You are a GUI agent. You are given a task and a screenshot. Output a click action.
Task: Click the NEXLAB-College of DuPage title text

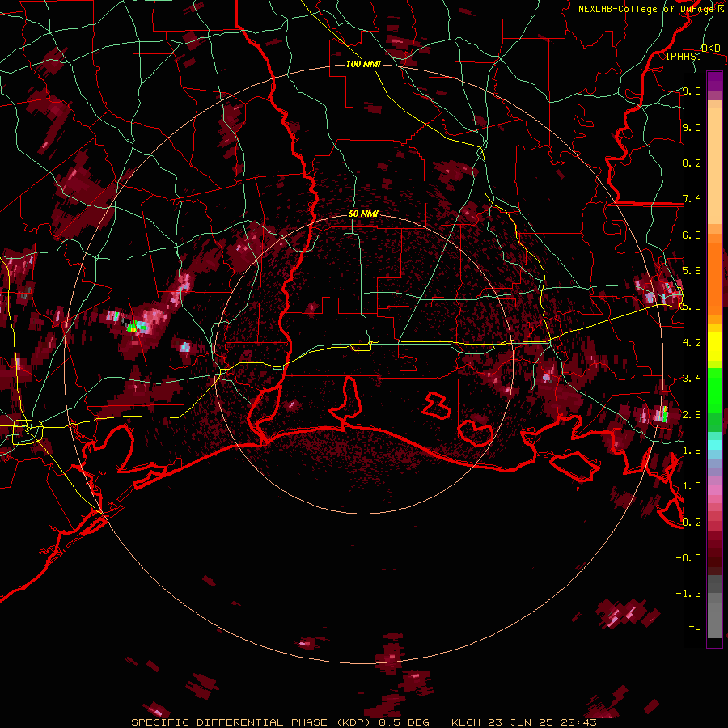pyautogui.click(x=646, y=9)
